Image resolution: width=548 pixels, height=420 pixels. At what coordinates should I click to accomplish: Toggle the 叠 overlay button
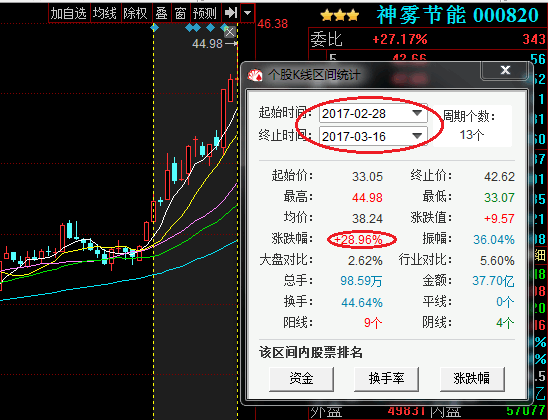[x=161, y=14]
